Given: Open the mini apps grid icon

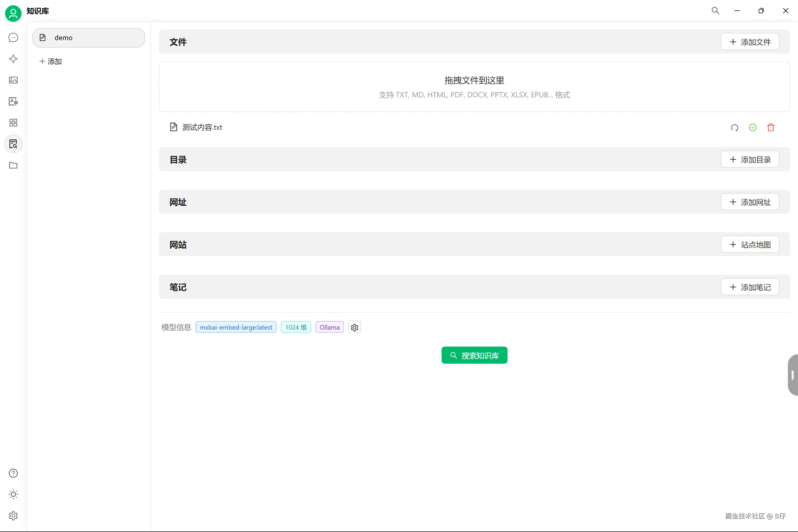Looking at the screenshot, I should (x=13, y=122).
